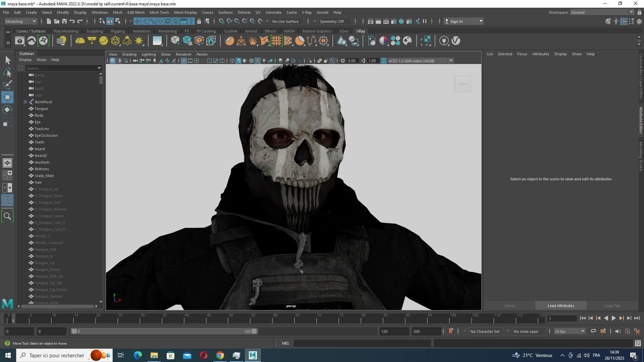
Task: Toggle sound mute speaker icon on range slider
Action: (x=618, y=331)
